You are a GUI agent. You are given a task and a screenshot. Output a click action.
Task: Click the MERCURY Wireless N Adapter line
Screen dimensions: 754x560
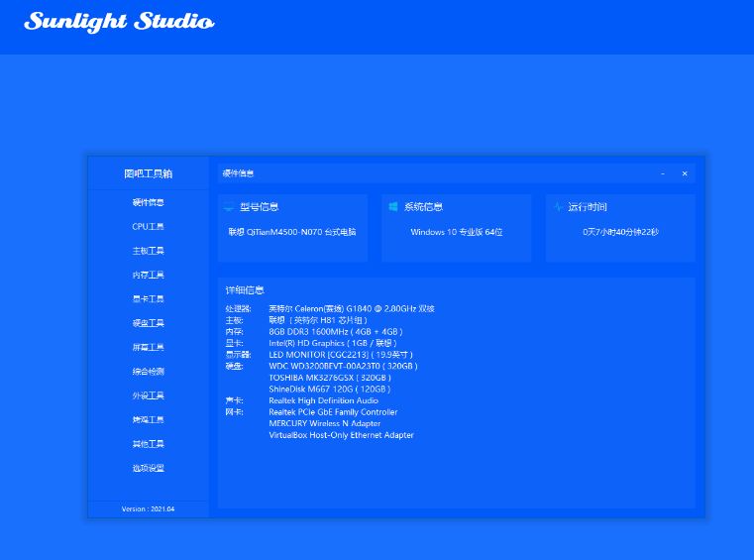click(x=325, y=424)
